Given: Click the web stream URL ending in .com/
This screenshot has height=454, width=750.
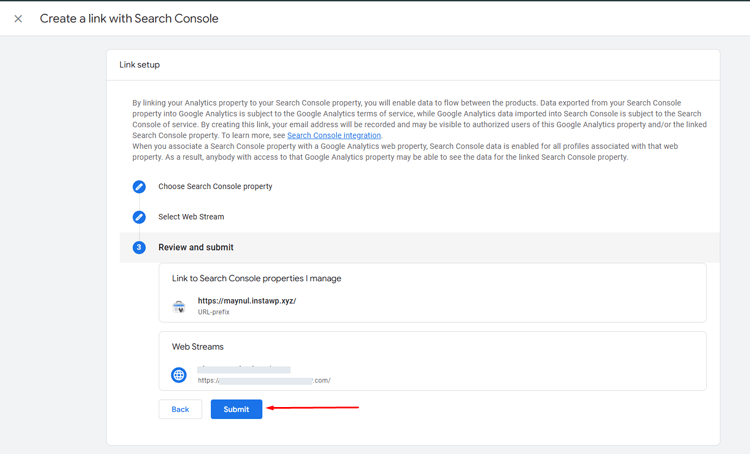Looking at the screenshot, I should [x=265, y=381].
